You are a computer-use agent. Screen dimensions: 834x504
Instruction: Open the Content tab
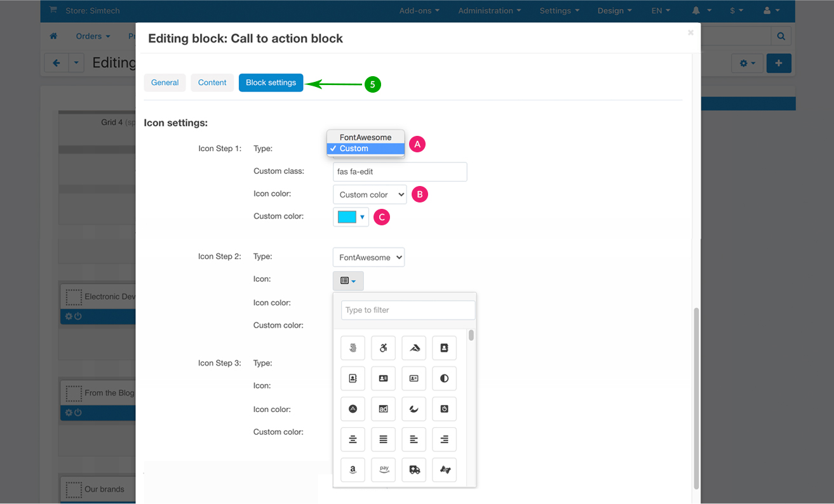click(212, 83)
